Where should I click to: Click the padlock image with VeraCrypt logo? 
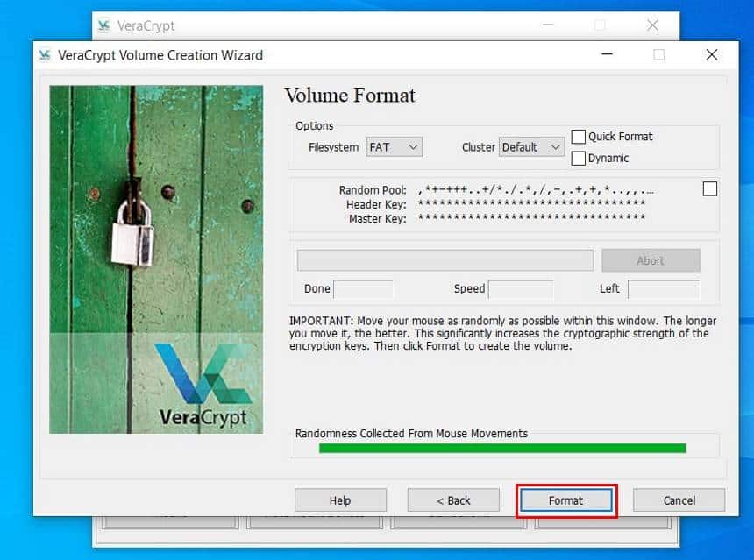point(156,259)
